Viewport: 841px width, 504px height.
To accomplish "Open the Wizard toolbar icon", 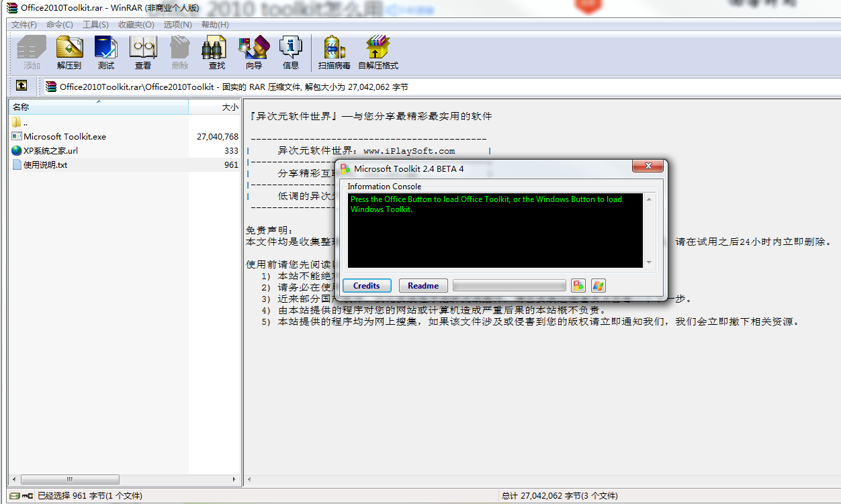I will coord(254,52).
